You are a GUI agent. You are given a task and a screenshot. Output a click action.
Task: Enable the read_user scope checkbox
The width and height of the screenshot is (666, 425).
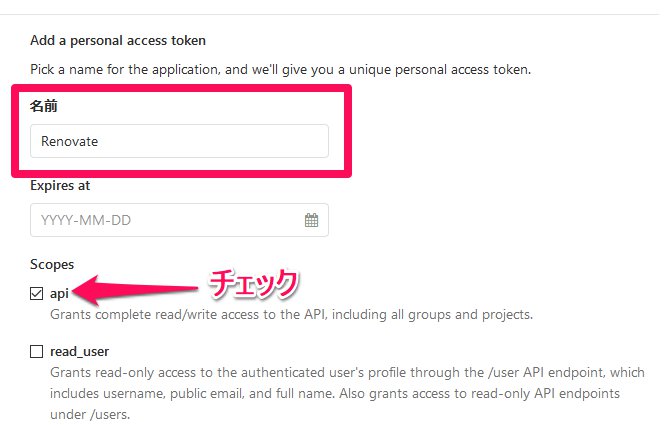[37, 351]
